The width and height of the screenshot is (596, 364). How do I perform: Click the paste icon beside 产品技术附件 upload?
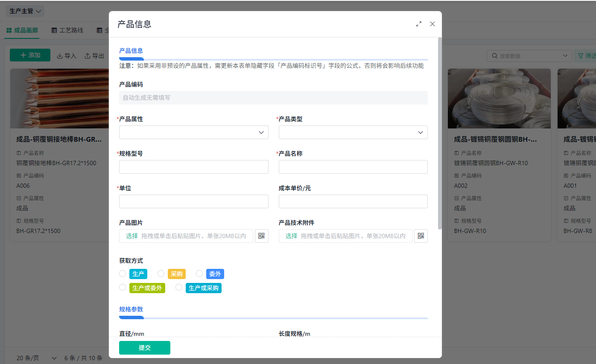(421, 236)
